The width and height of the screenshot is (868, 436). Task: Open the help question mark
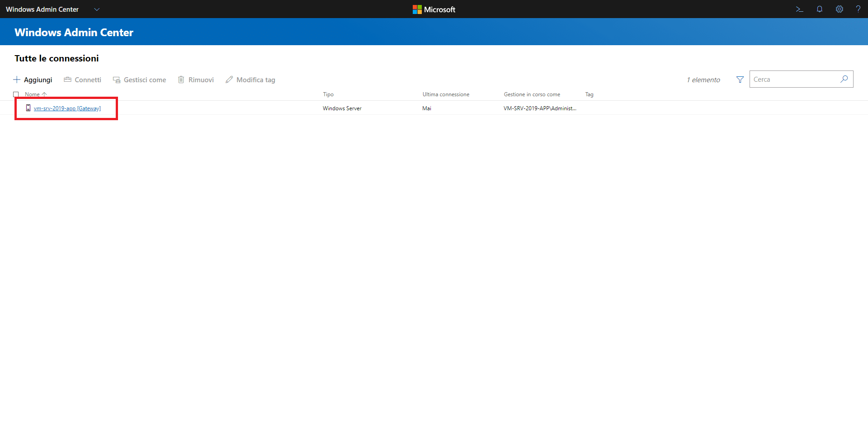(858, 9)
